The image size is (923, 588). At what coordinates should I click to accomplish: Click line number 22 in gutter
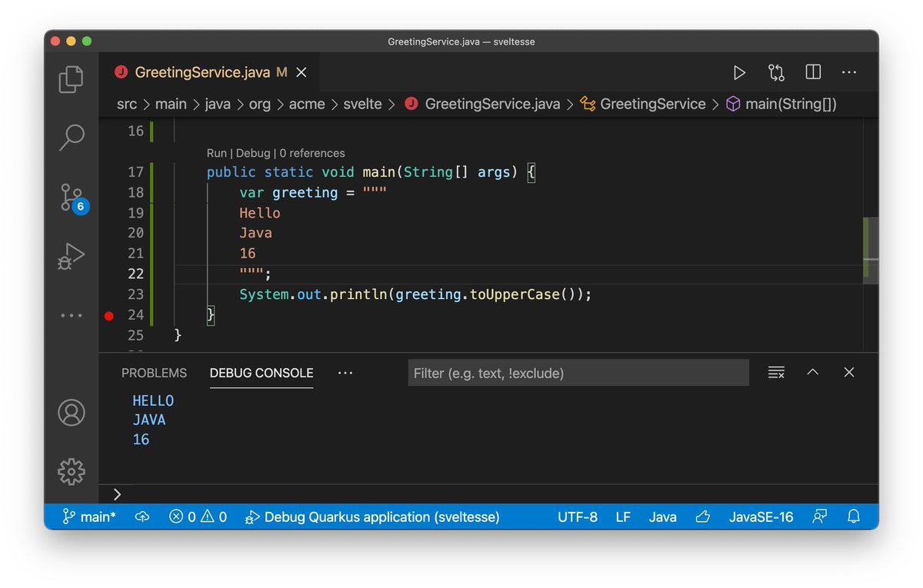pyautogui.click(x=135, y=274)
